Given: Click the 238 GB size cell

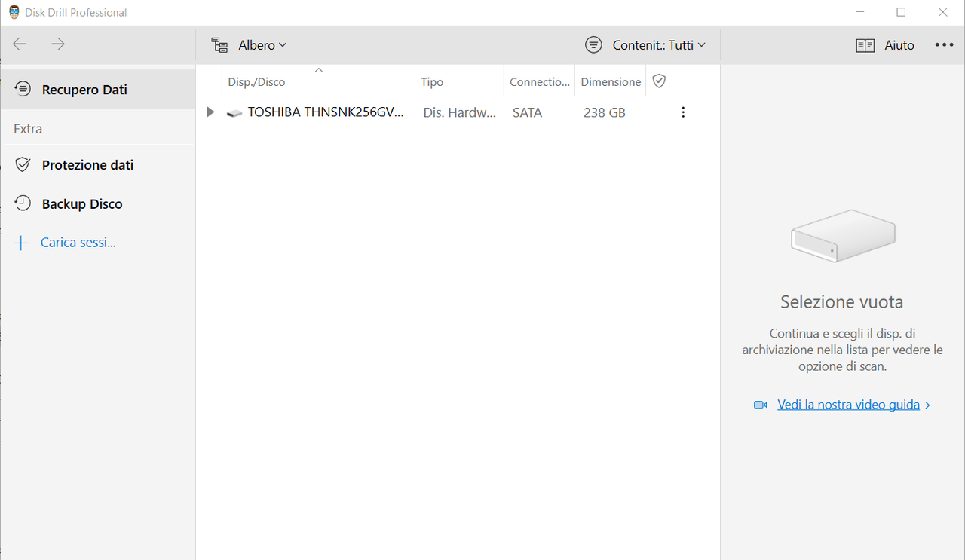Looking at the screenshot, I should pyautogui.click(x=604, y=112).
